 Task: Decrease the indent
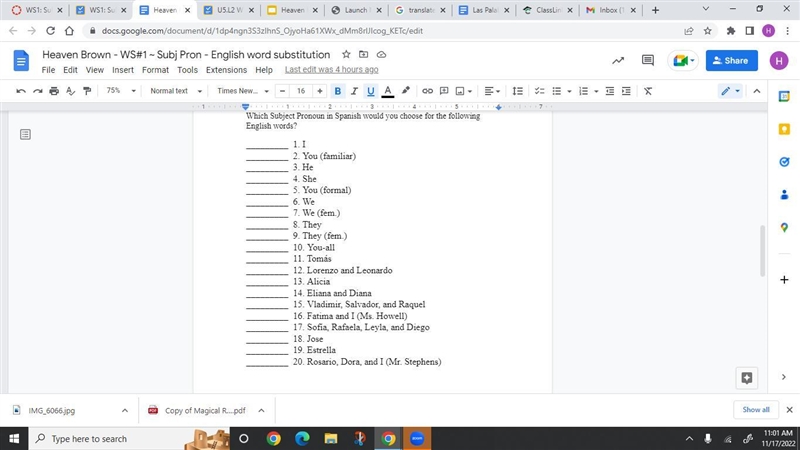(610, 91)
